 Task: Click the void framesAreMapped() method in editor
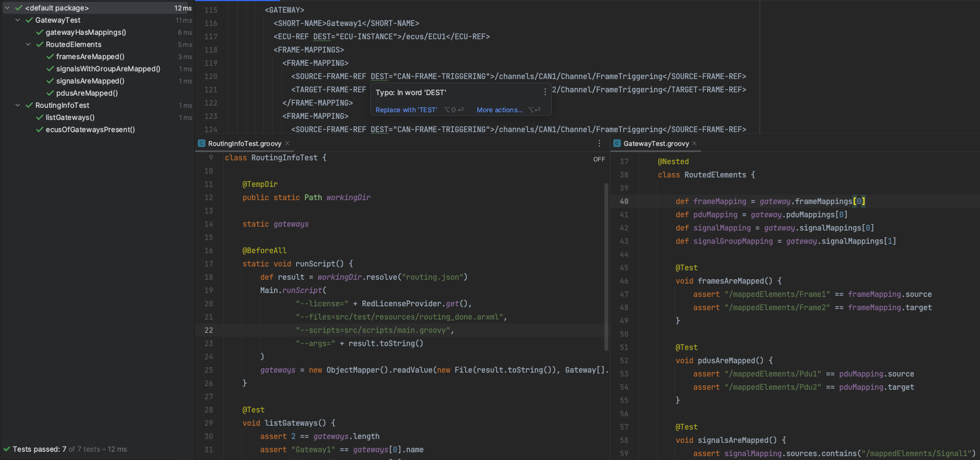(x=729, y=281)
